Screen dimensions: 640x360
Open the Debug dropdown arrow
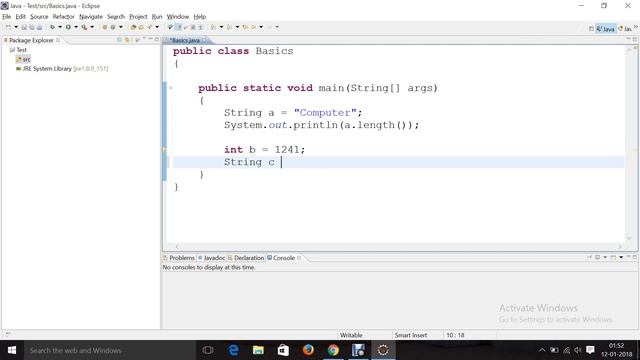[60, 27]
